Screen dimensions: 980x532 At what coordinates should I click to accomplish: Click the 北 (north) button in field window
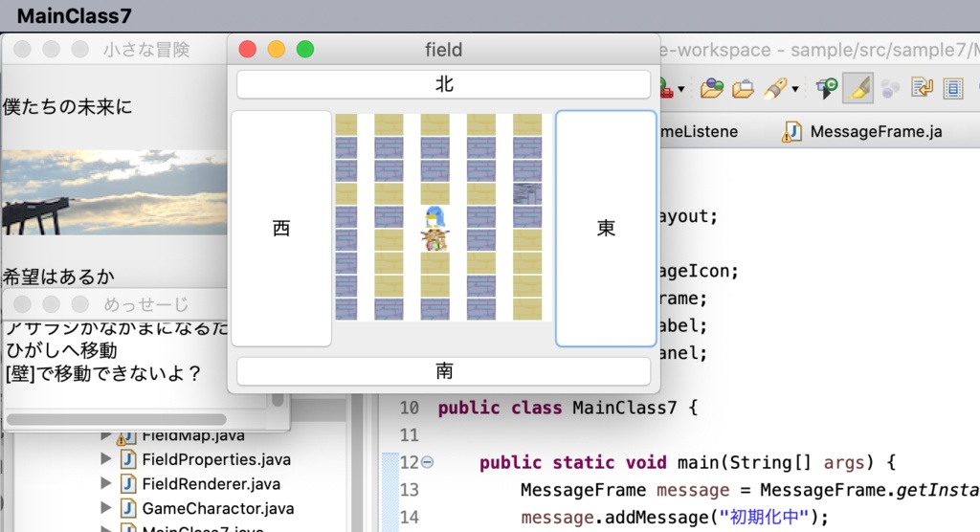pos(443,84)
